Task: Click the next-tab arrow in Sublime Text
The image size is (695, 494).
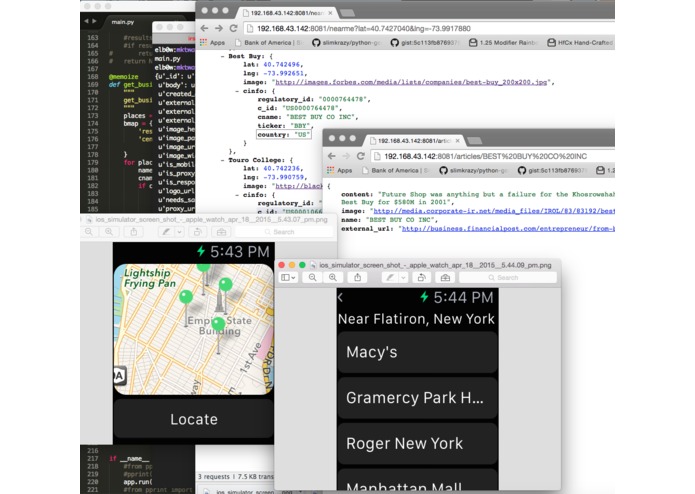Action: (x=94, y=21)
